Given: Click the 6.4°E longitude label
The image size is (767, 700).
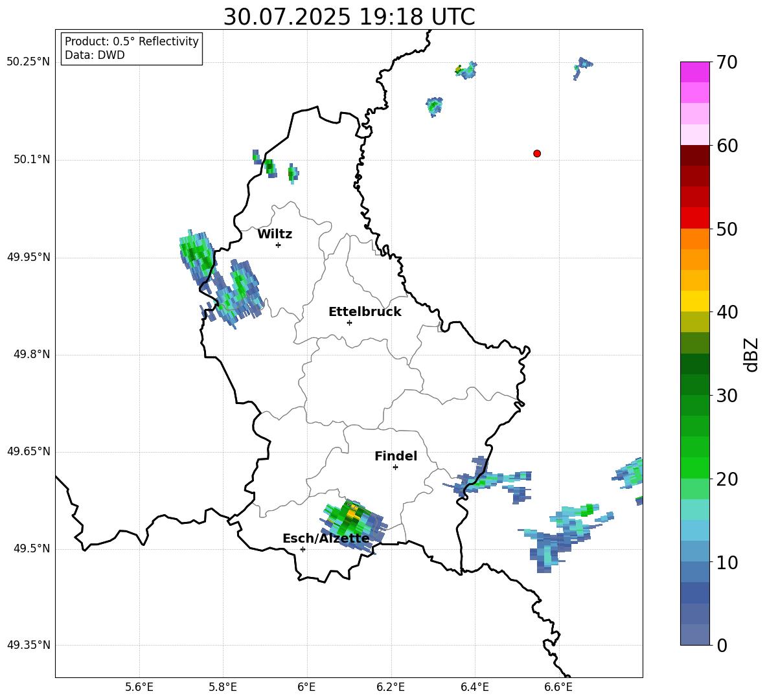Looking at the screenshot, I should pos(474,687).
